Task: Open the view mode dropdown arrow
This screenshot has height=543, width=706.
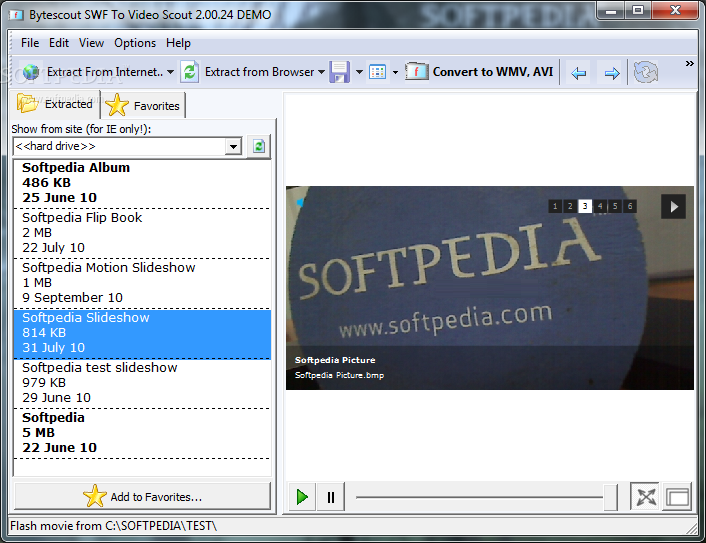Action: coord(395,72)
